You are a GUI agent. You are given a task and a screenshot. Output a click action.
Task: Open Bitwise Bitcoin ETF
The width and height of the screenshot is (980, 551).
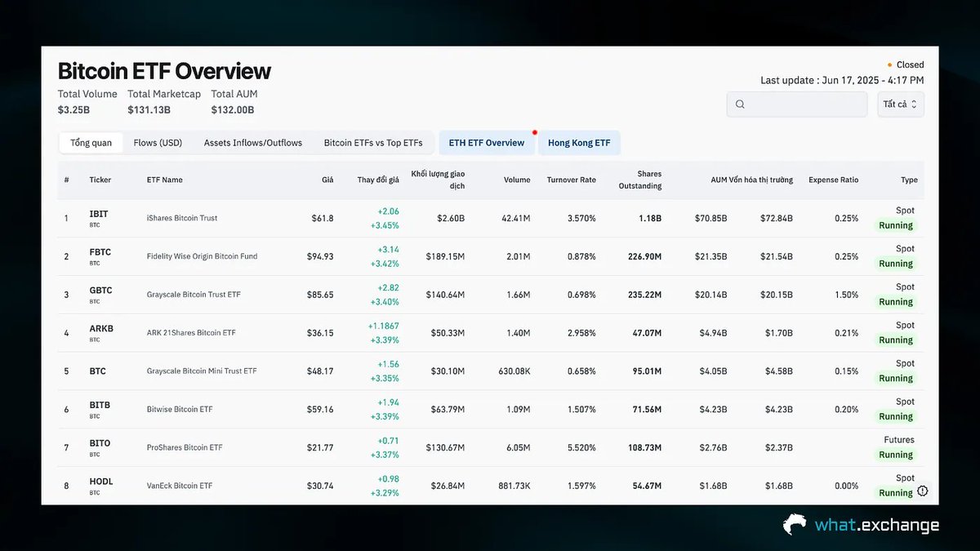[x=180, y=409]
